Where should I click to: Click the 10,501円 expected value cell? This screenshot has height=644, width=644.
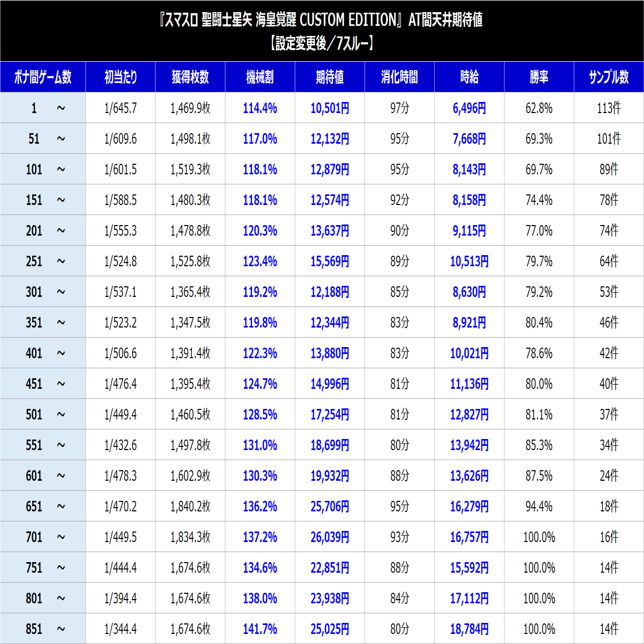coord(330,108)
